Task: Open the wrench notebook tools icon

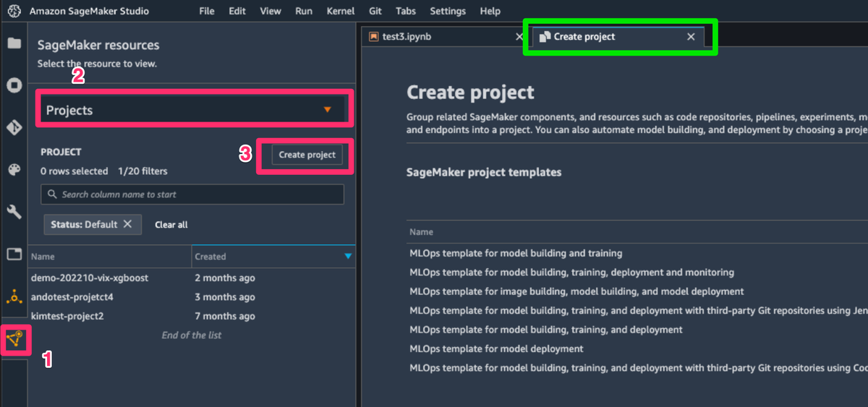Action: click(x=14, y=212)
